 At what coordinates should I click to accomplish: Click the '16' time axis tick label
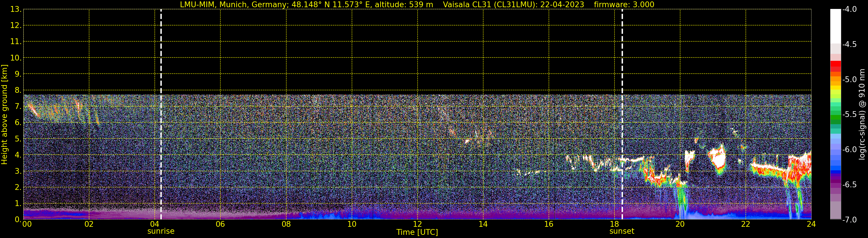549,224
